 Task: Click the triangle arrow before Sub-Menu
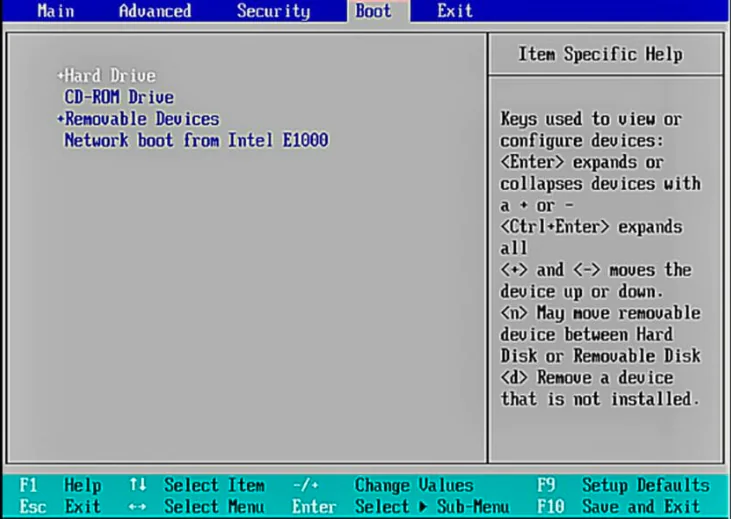422,507
